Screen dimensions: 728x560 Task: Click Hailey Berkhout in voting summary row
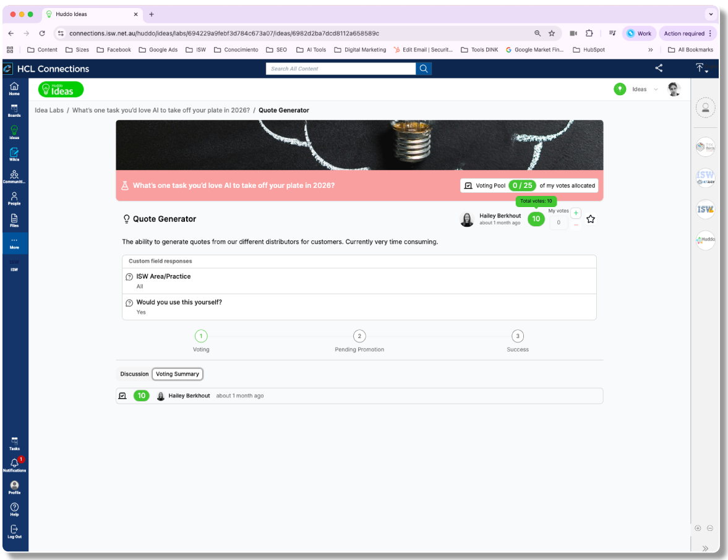189,396
